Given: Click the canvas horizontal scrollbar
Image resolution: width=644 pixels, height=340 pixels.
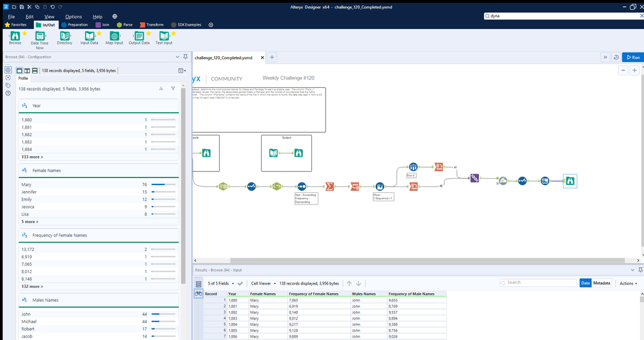Looking at the screenshot, I should coord(427,260).
